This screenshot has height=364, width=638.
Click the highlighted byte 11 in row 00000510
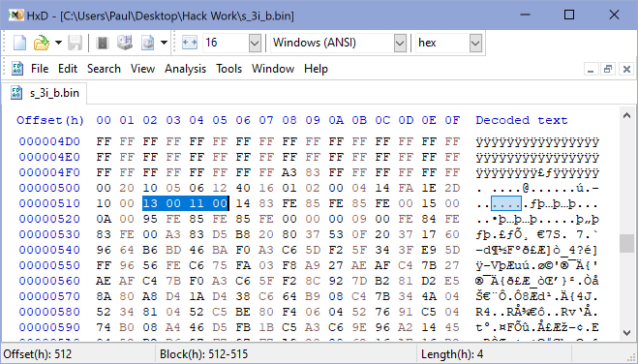click(197, 203)
